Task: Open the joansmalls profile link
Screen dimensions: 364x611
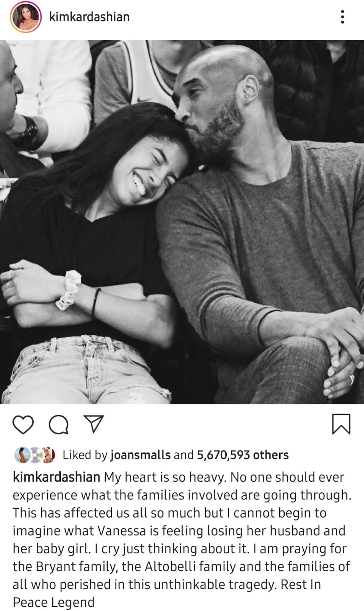Action: [x=140, y=455]
